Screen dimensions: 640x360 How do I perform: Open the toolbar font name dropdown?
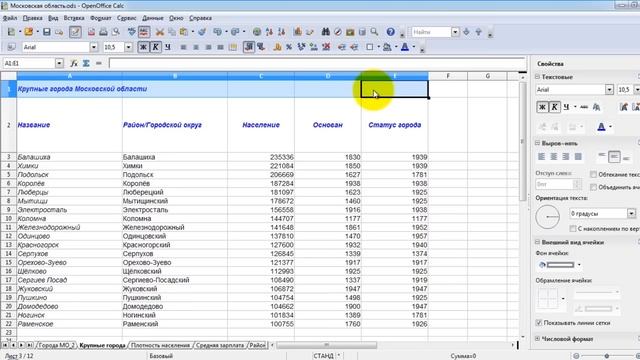(93, 47)
